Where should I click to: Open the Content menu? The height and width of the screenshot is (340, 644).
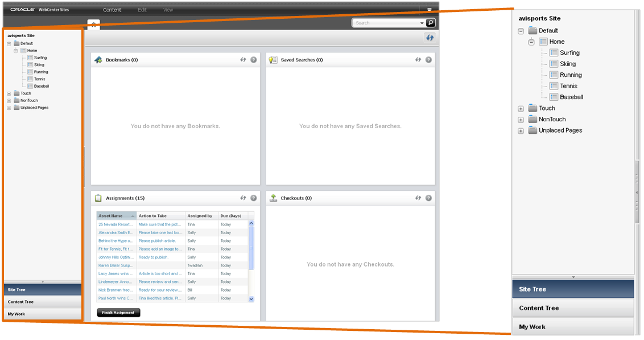[x=112, y=10]
